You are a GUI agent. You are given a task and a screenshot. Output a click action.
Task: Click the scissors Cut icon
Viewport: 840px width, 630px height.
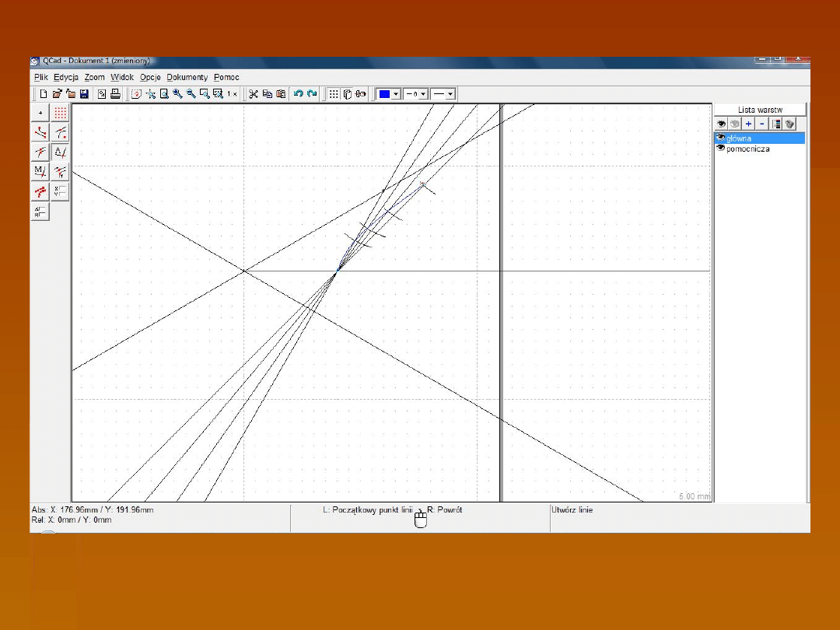pyautogui.click(x=253, y=94)
